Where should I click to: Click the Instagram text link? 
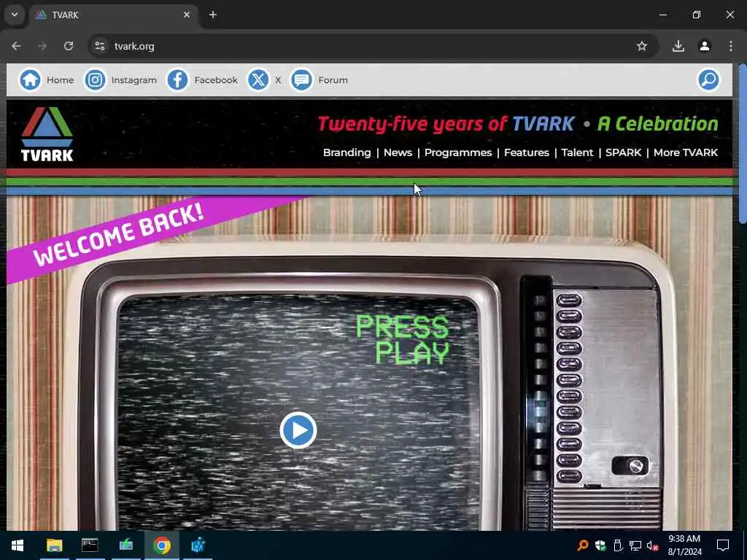pyautogui.click(x=134, y=80)
